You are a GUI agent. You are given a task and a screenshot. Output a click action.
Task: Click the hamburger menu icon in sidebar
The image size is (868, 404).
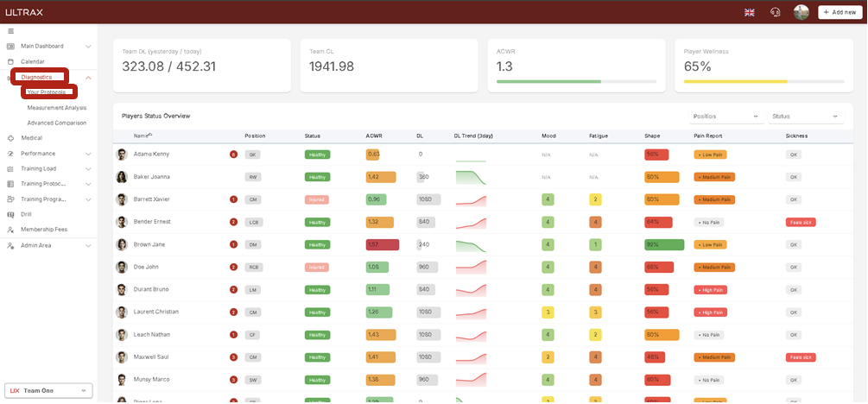pos(10,31)
